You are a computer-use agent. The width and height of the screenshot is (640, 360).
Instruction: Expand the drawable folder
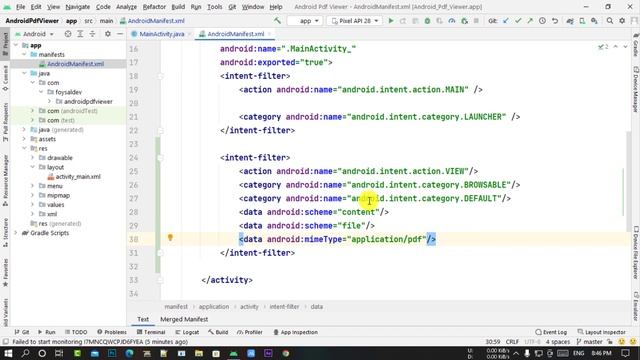[x=33, y=158]
